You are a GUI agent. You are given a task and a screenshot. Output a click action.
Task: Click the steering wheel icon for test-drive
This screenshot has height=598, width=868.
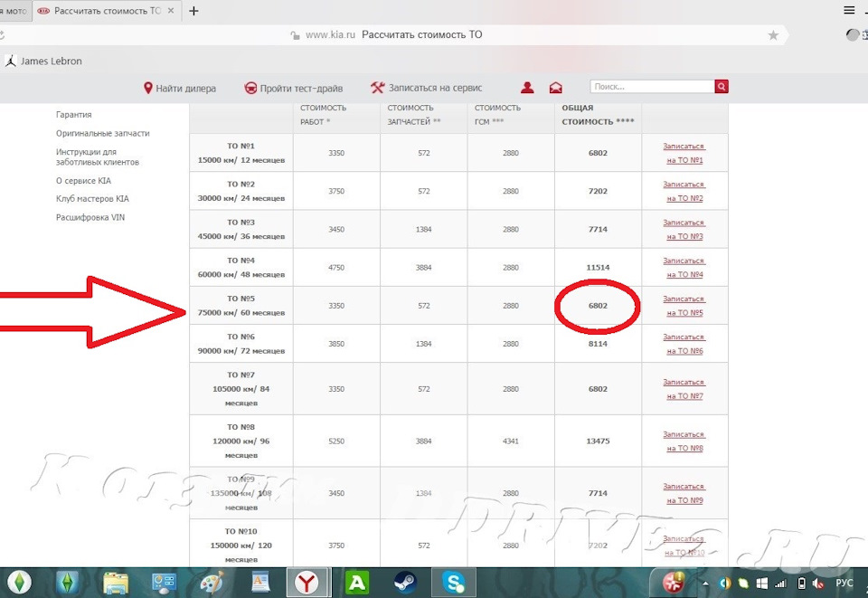pos(250,88)
